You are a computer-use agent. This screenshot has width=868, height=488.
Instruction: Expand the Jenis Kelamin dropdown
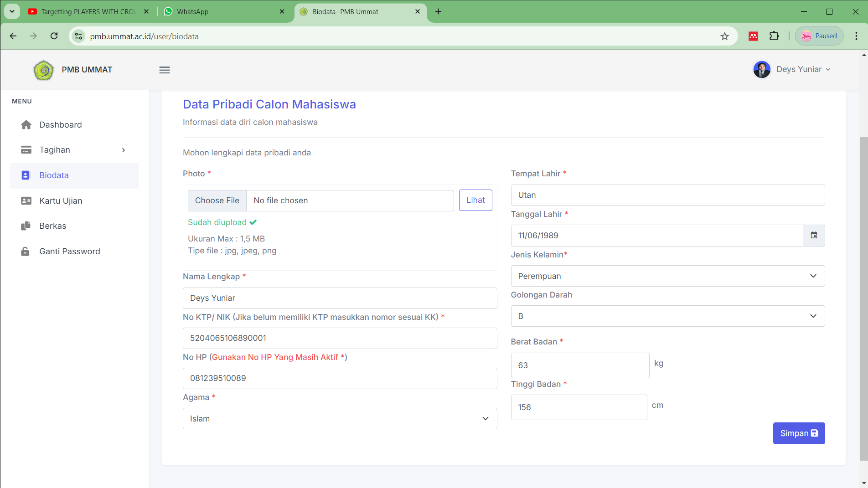pyautogui.click(x=667, y=276)
